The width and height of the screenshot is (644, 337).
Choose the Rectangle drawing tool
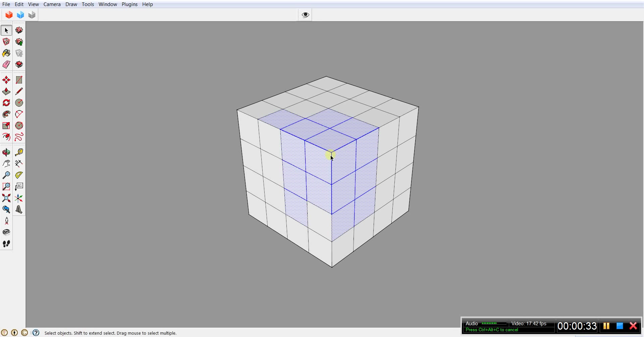(19, 80)
